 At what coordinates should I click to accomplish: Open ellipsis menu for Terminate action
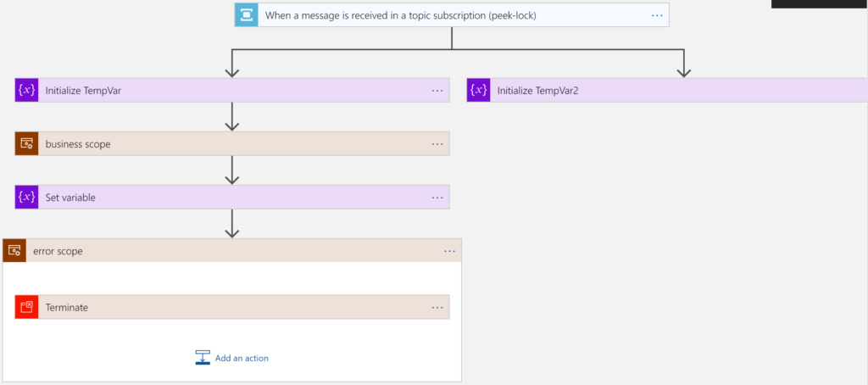point(437,307)
